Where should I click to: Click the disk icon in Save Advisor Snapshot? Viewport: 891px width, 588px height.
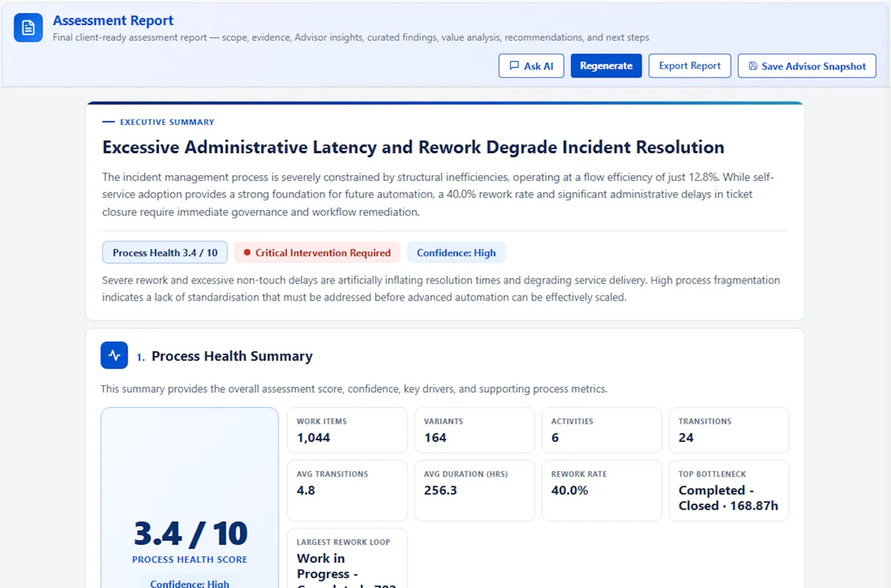(x=753, y=66)
